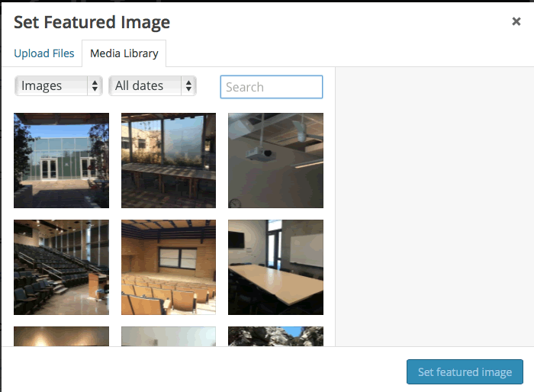Click the arrows on the All dates dropdown

(188, 86)
